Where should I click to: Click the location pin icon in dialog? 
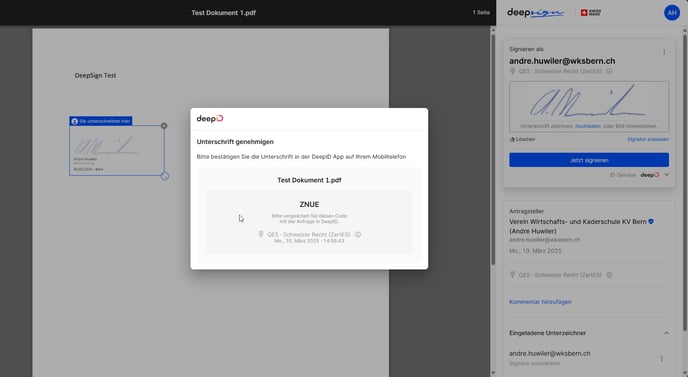(261, 234)
